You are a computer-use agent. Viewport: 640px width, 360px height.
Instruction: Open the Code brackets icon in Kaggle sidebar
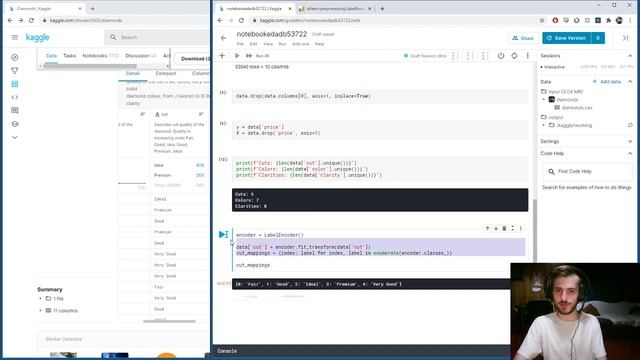click(x=15, y=97)
